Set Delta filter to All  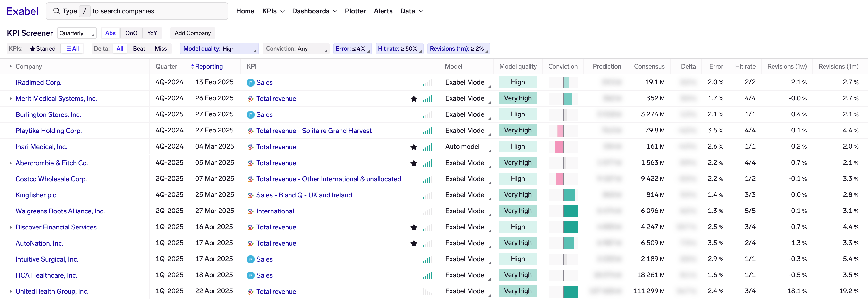pos(120,49)
